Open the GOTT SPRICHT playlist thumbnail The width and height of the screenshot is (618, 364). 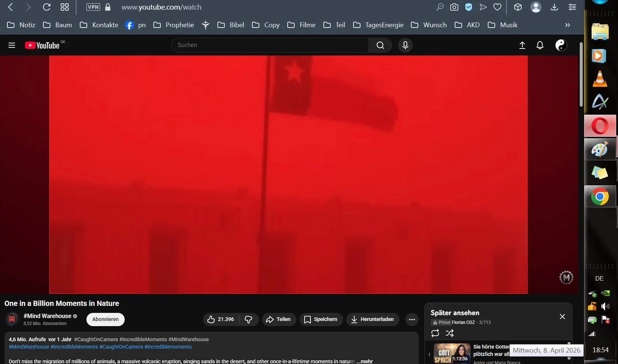(x=452, y=354)
